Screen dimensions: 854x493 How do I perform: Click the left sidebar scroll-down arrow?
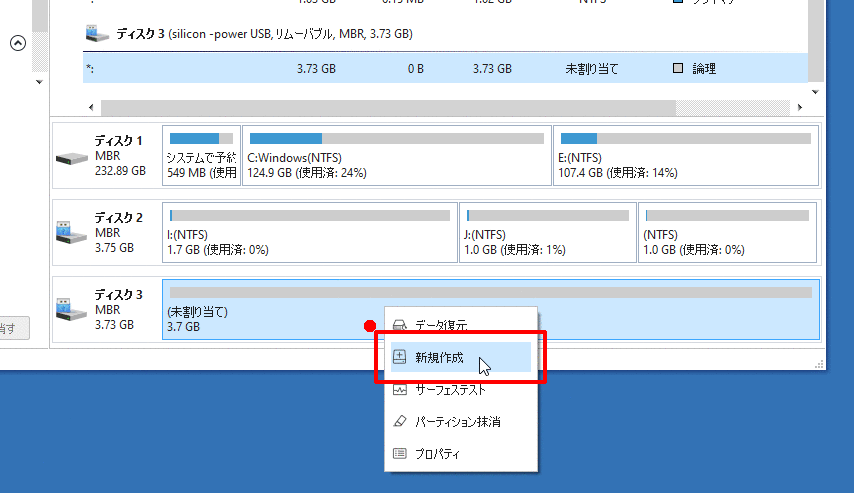coord(39,81)
